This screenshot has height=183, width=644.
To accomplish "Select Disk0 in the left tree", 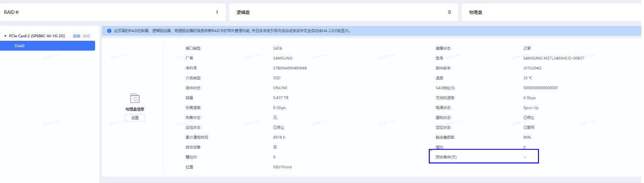I will 20,46.
